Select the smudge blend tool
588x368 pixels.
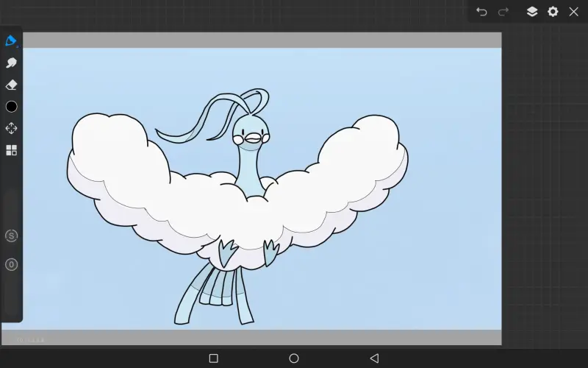pyautogui.click(x=11, y=63)
